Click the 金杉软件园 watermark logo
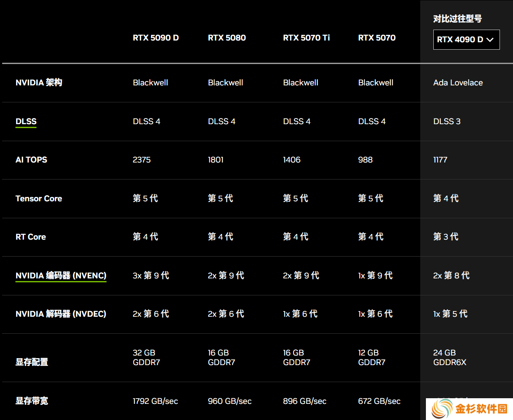The width and height of the screenshot is (513, 420). (x=469, y=409)
